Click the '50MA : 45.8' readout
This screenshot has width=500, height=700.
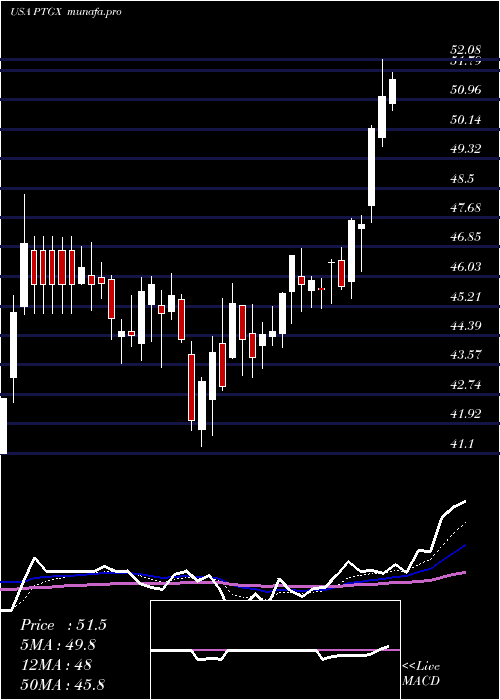pos(62,684)
